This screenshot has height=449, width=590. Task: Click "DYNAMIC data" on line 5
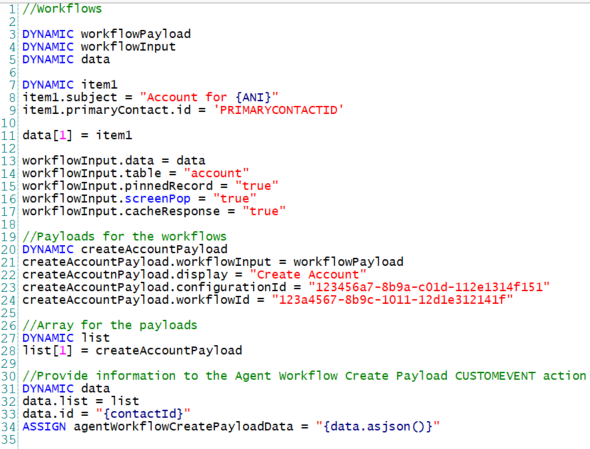(66, 59)
